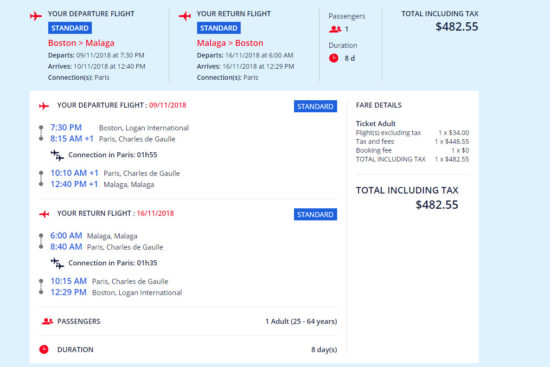
Task: Click the passengers icon in the summary bar
Action: [335, 29]
